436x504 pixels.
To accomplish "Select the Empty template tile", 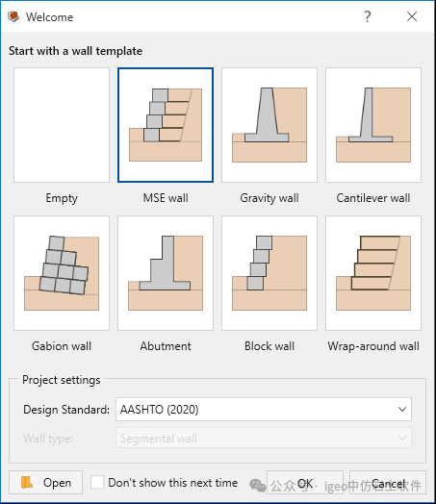I will coord(62,125).
